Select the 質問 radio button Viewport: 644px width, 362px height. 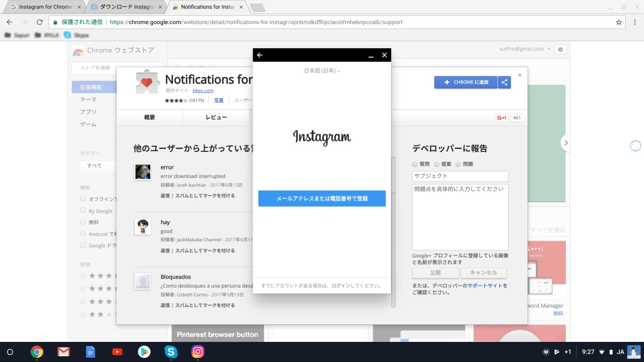415,164
